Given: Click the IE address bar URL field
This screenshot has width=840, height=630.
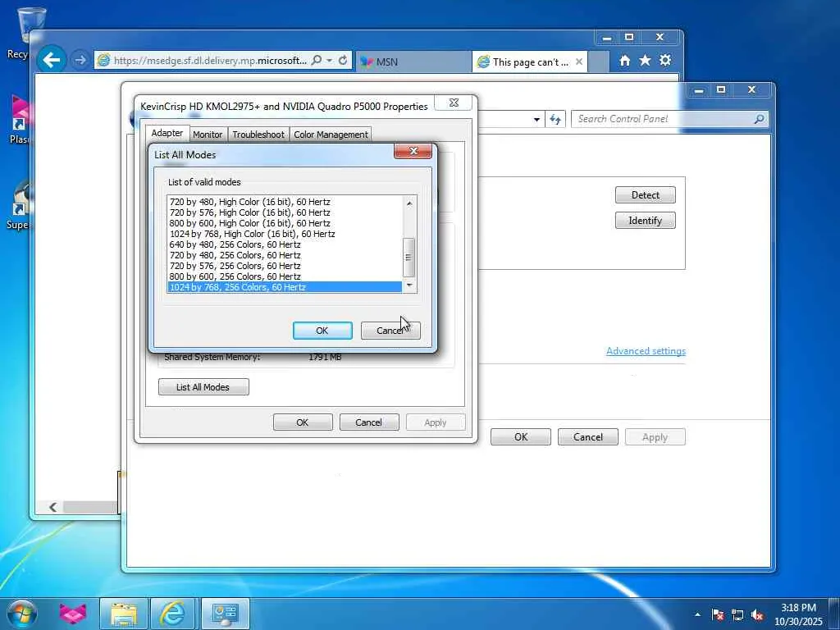Looking at the screenshot, I should point(209,61).
